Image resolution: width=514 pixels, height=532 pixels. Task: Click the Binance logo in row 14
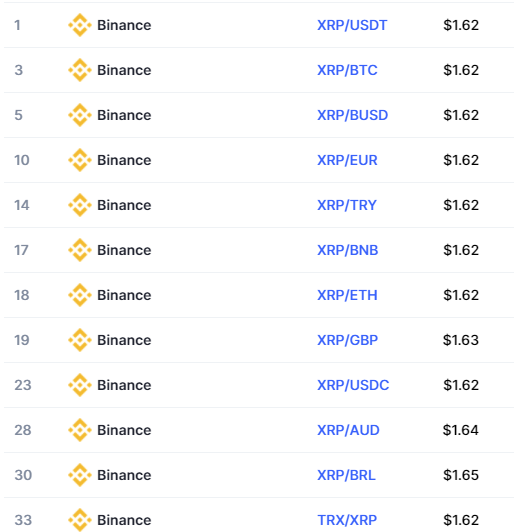(80, 205)
